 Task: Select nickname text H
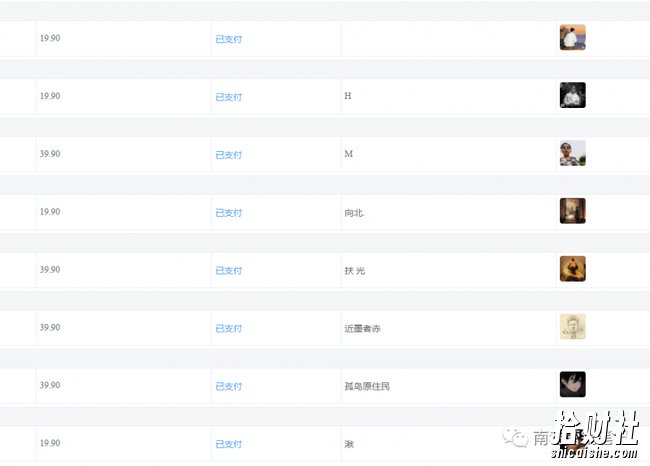[x=348, y=96]
